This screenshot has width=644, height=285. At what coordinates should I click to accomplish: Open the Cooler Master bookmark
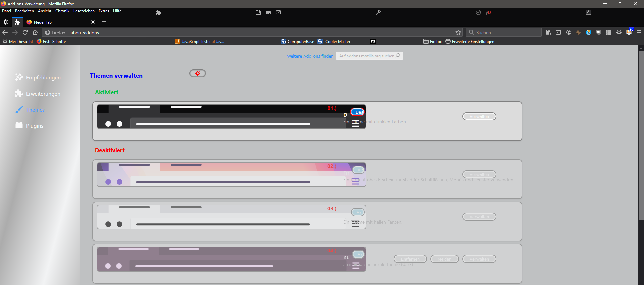(334, 41)
